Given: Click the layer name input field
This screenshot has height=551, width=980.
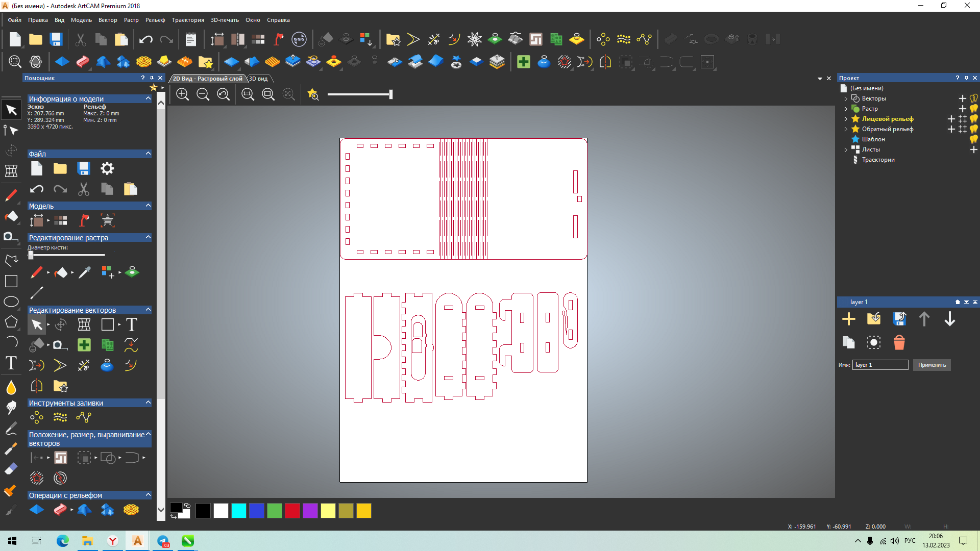Looking at the screenshot, I should click(x=880, y=365).
